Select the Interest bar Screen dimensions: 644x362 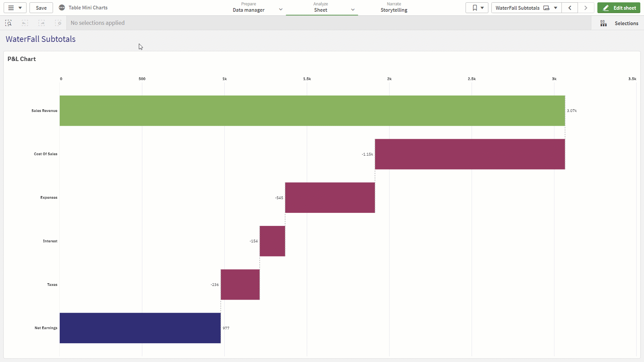pyautogui.click(x=272, y=241)
